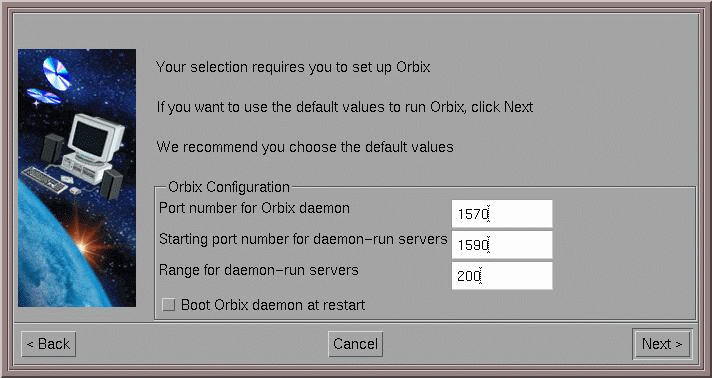Viewport: 712px width, 378px height.
Task: Click the right speaker in the artwork
Action: [x=111, y=184]
